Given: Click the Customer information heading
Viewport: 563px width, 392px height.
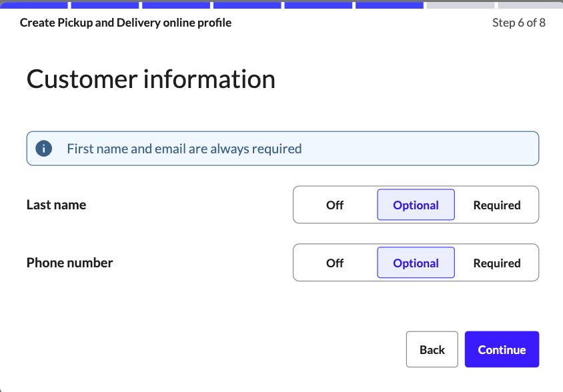Looking at the screenshot, I should coord(151,79).
